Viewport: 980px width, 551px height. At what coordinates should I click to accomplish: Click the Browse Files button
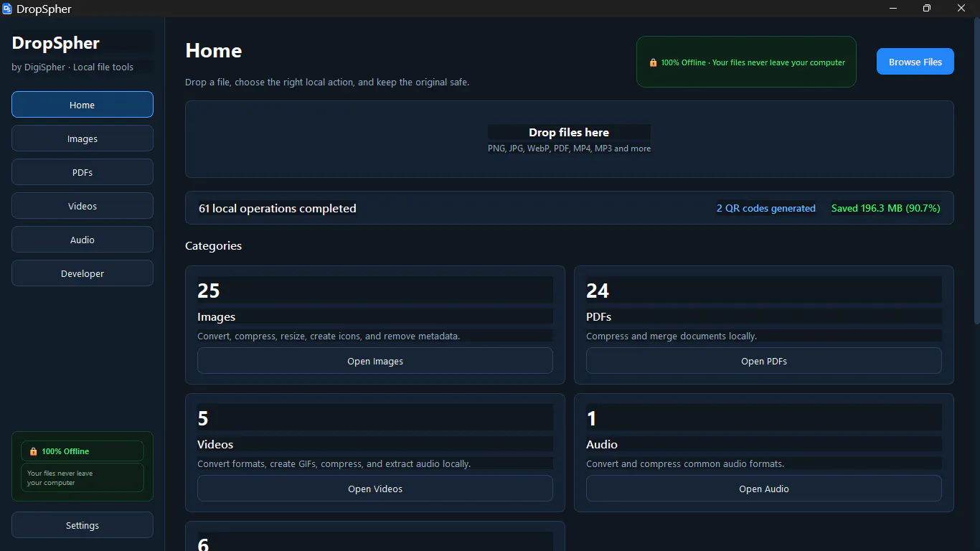point(915,62)
